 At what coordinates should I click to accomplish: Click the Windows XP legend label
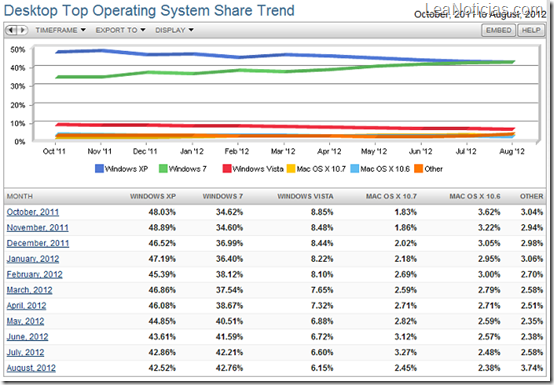126,169
